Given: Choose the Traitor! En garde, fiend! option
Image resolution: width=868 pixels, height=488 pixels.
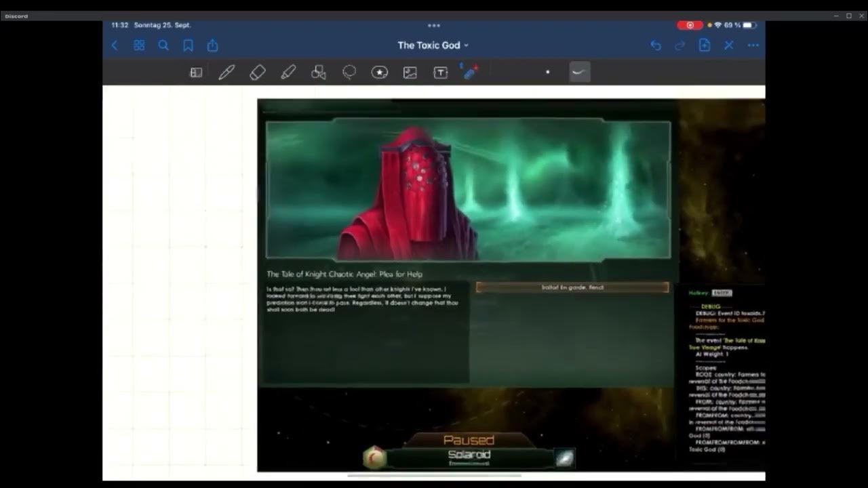Looking at the screenshot, I should [x=572, y=287].
